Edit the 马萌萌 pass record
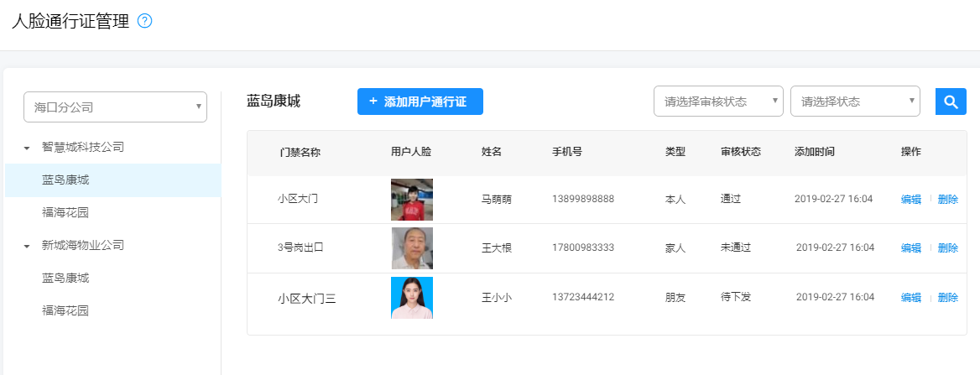Viewport: 980px width, 375px height. [910, 200]
